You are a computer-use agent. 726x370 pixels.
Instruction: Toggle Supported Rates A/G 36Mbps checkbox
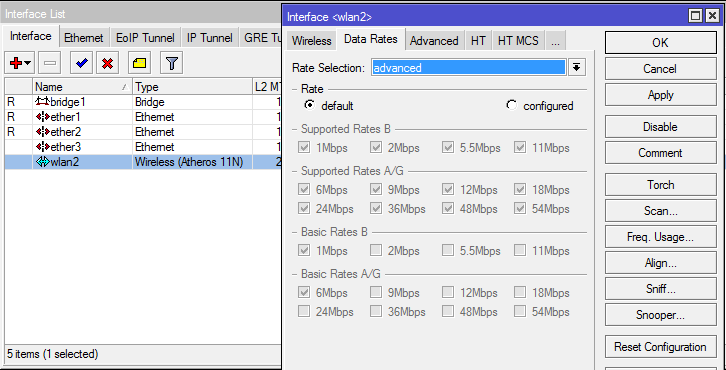pyautogui.click(x=376, y=208)
